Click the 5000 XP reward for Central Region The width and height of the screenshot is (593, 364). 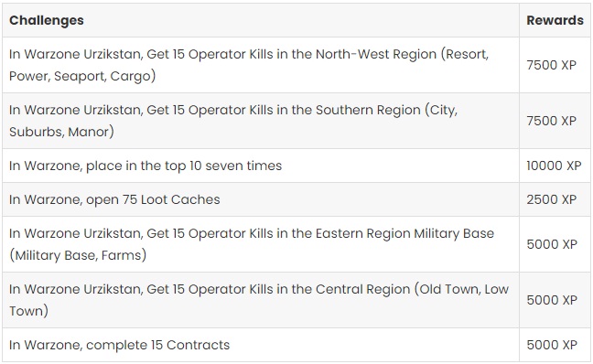coord(555,300)
